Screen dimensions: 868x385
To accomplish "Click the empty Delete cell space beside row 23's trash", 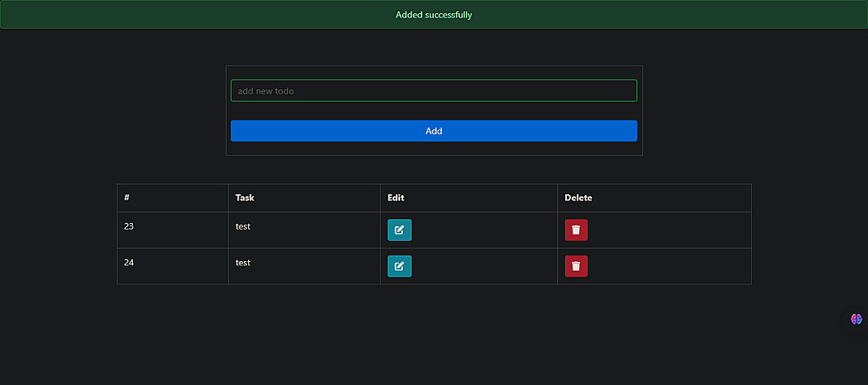I will pyautogui.click(x=668, y=230).
